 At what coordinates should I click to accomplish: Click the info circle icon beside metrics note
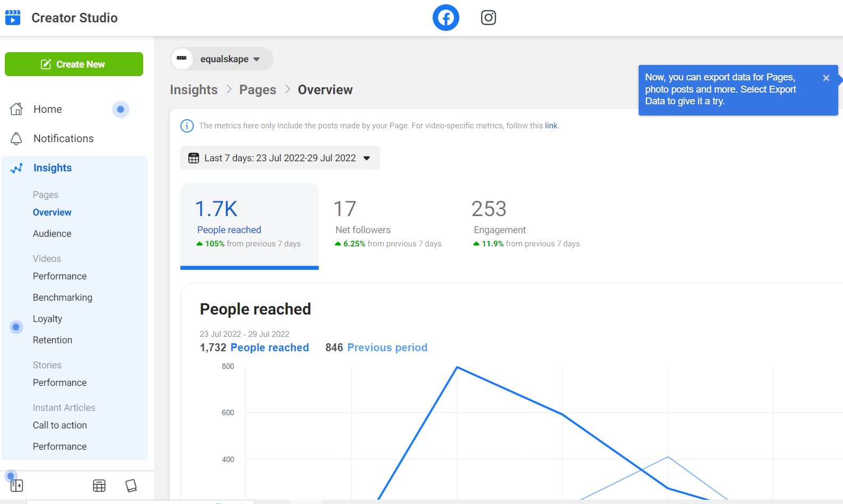tap(187, 126)
